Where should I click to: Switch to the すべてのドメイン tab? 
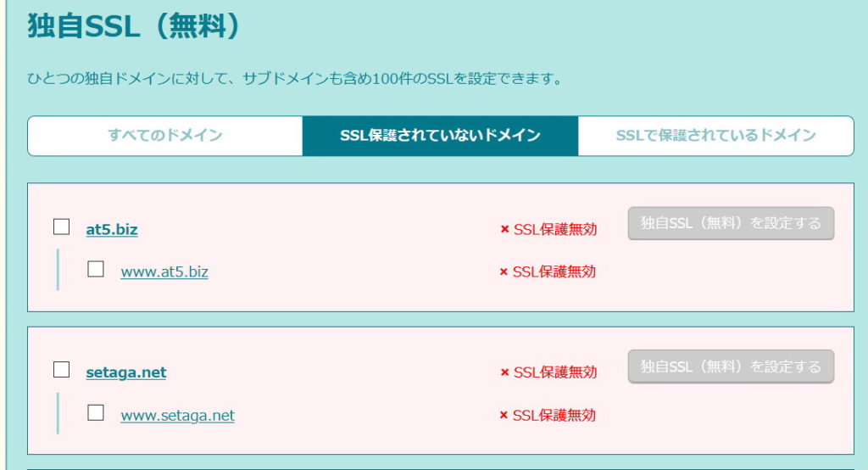165,136
